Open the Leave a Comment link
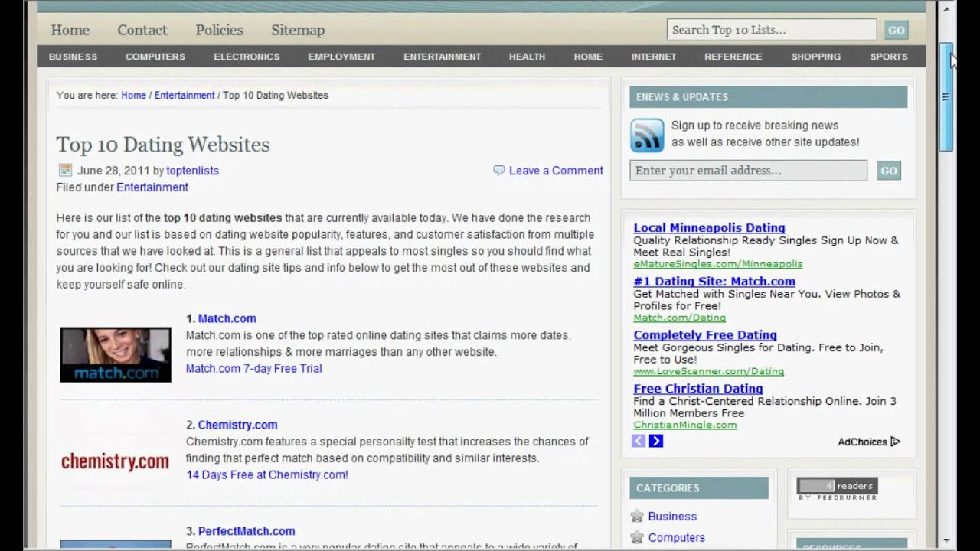The height and width of the screenshot is (551, 980). (556, 171)
